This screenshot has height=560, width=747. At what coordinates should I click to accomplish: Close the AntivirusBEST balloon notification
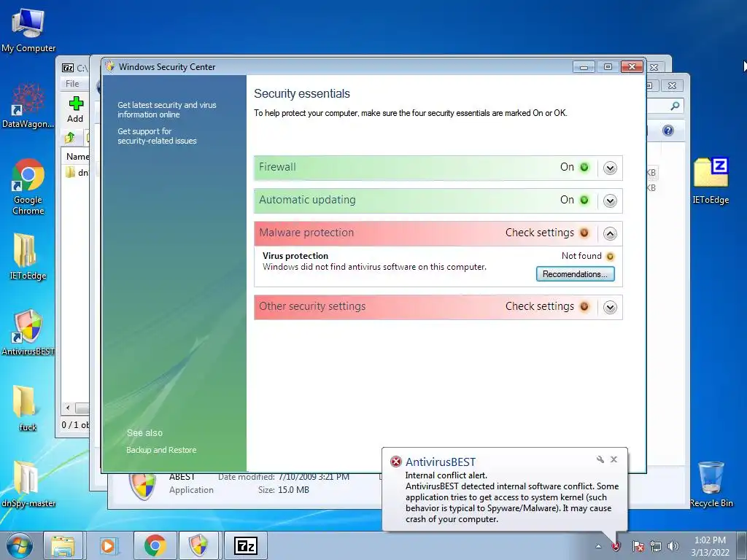614,459
